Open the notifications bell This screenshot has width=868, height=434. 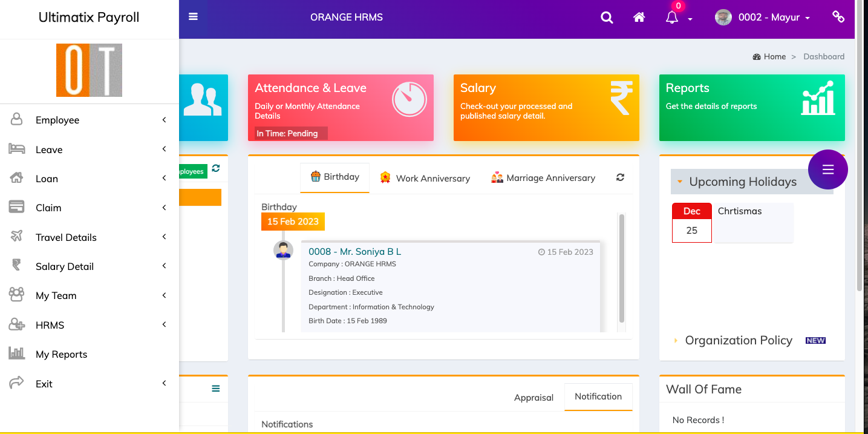click(671, 17)
